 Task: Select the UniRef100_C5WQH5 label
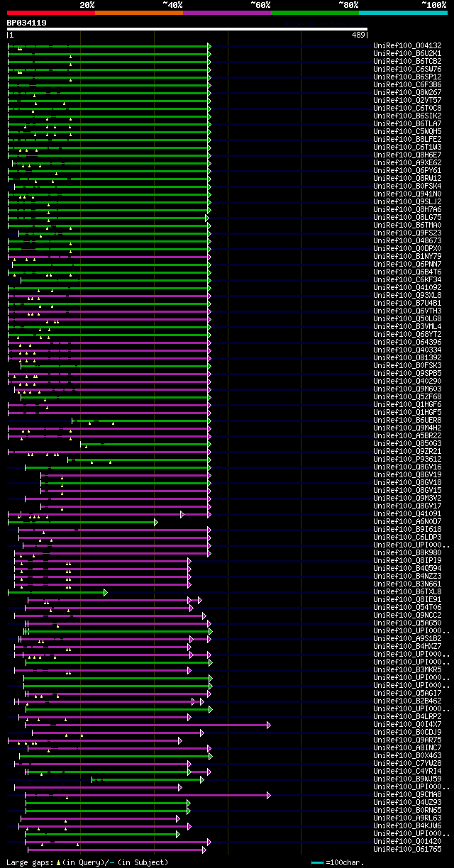pyautogui.click(x=407, y=132)
